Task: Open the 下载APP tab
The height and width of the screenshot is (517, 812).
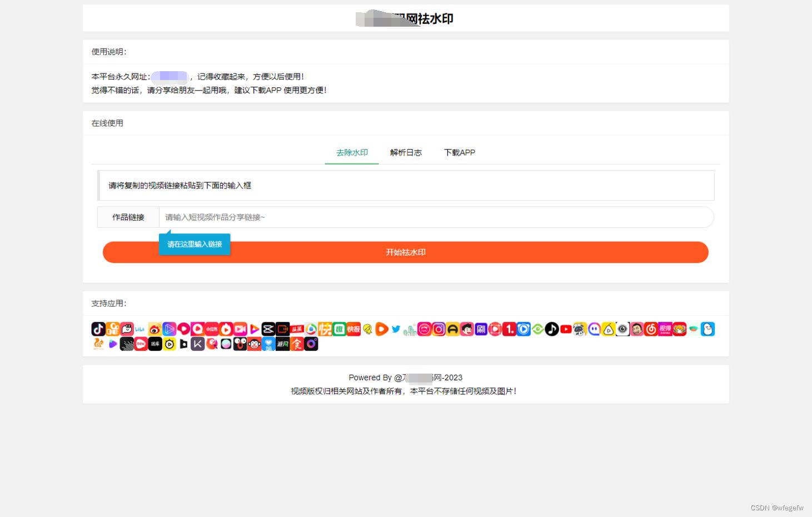Action: click(459, 152)
